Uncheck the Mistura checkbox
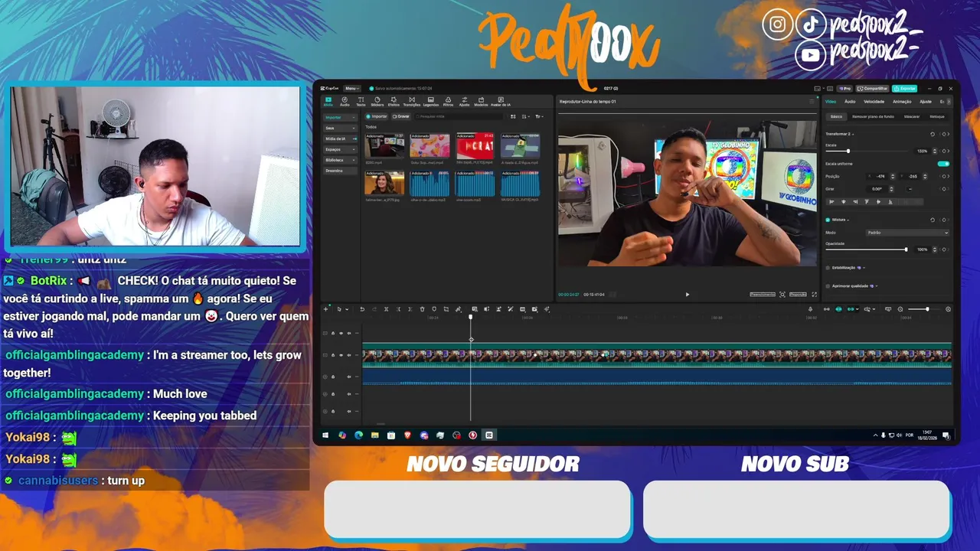Image resolution: width=980 pixels, height=551 pixels. (828, 220)
